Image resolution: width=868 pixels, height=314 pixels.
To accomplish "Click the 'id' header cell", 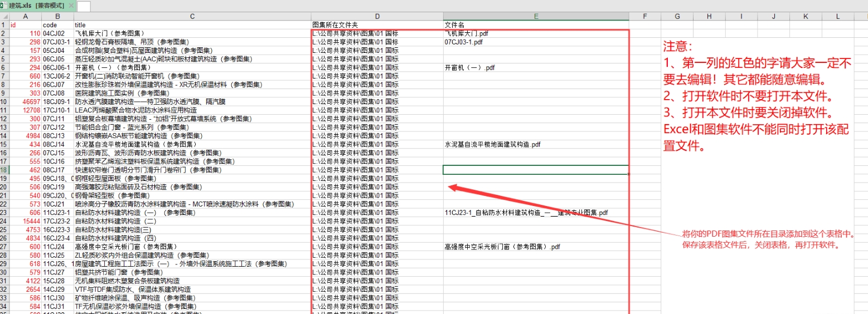I will [26, 25].
